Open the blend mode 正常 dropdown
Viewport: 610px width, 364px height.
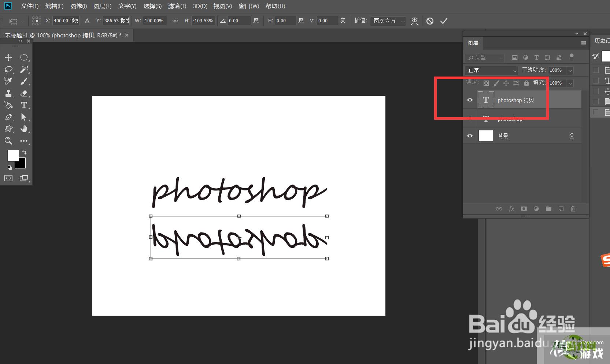pos(492,70)
